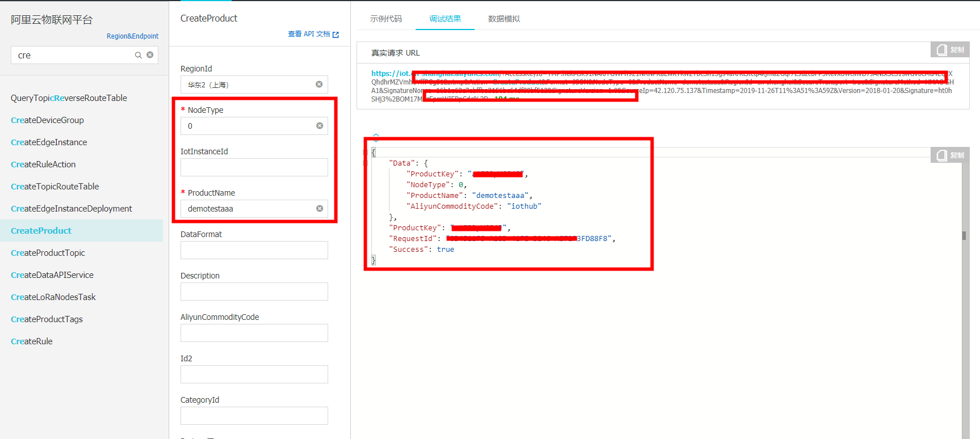
Task: Click into the IotInstanceId input field
Action: 254,167
